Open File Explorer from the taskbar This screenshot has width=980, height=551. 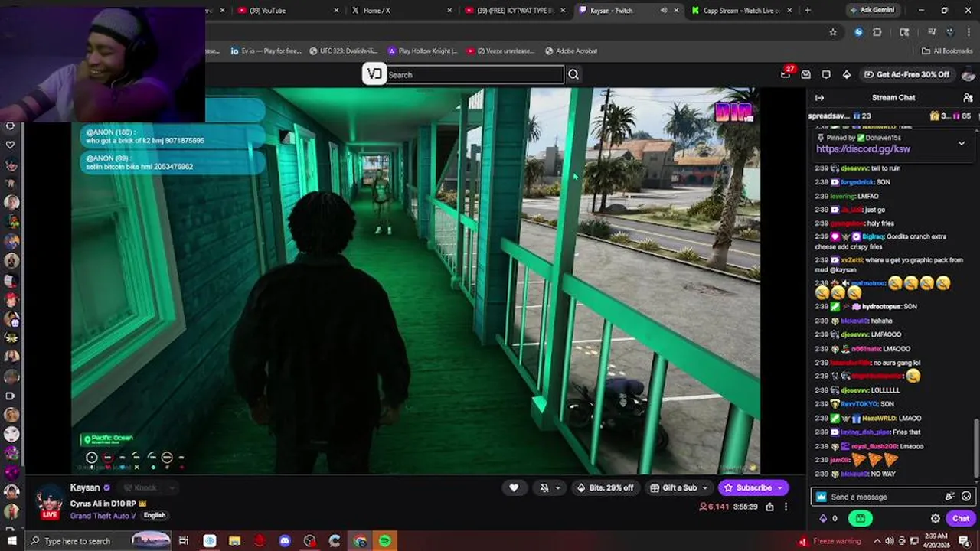(x=234, y=541)
